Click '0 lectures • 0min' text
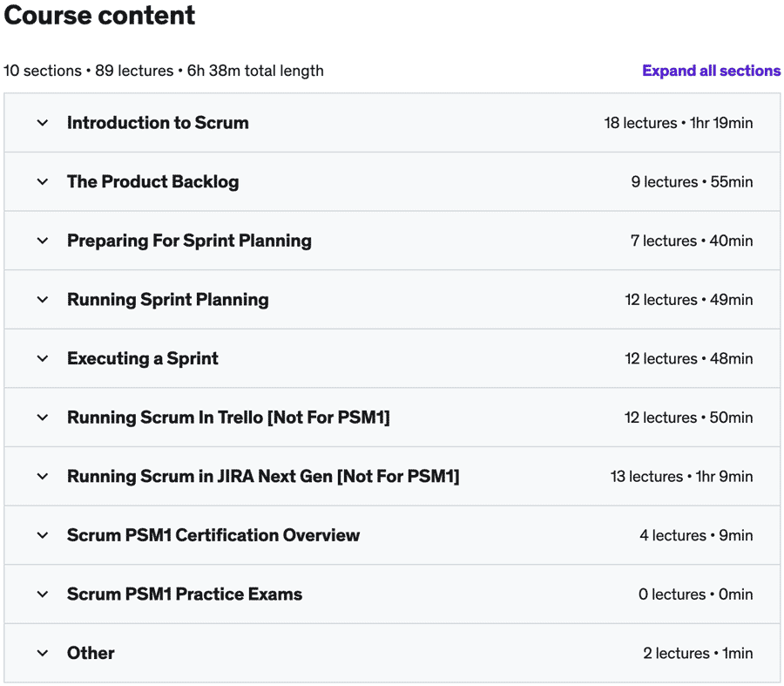The height and width of the screenshot is (686, 784). tap(695, 594)
